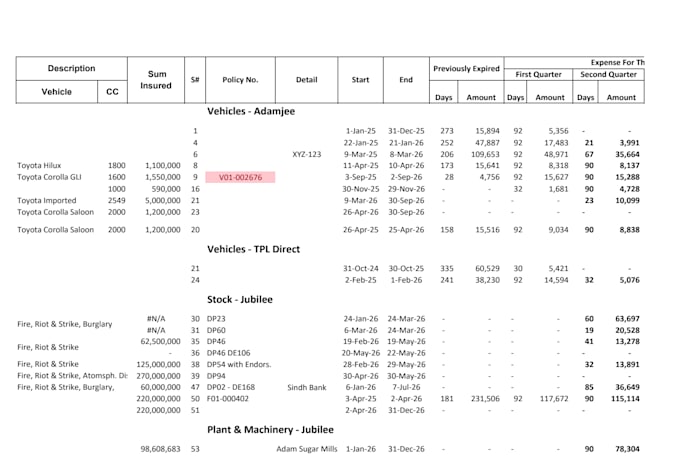Click the 'XYZ-123' detail cell
The width and height of the screenshot is (680, 459).
pos(307,154)
